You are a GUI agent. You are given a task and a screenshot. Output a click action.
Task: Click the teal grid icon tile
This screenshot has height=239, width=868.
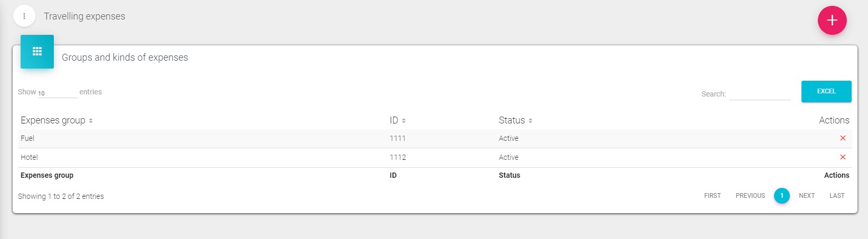pos(37,51)
